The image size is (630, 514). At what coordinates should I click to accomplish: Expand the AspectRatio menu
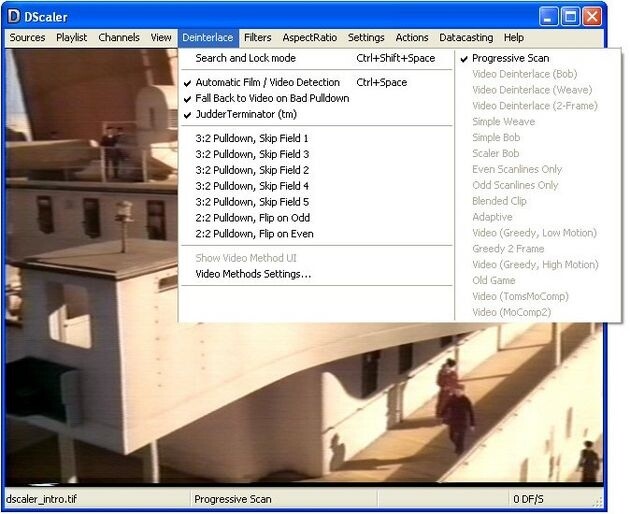(x=309, y=38)
